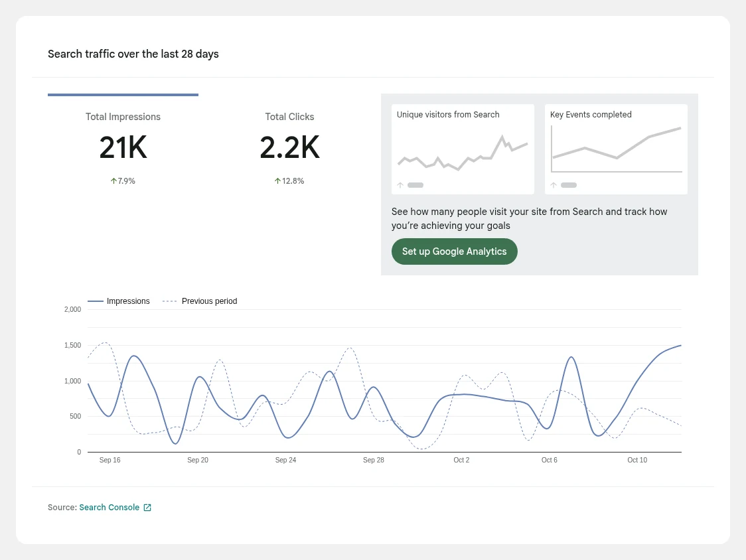Click Set up Google Analytics button
This screenshot has width=746, height=560.
[455, 251]
